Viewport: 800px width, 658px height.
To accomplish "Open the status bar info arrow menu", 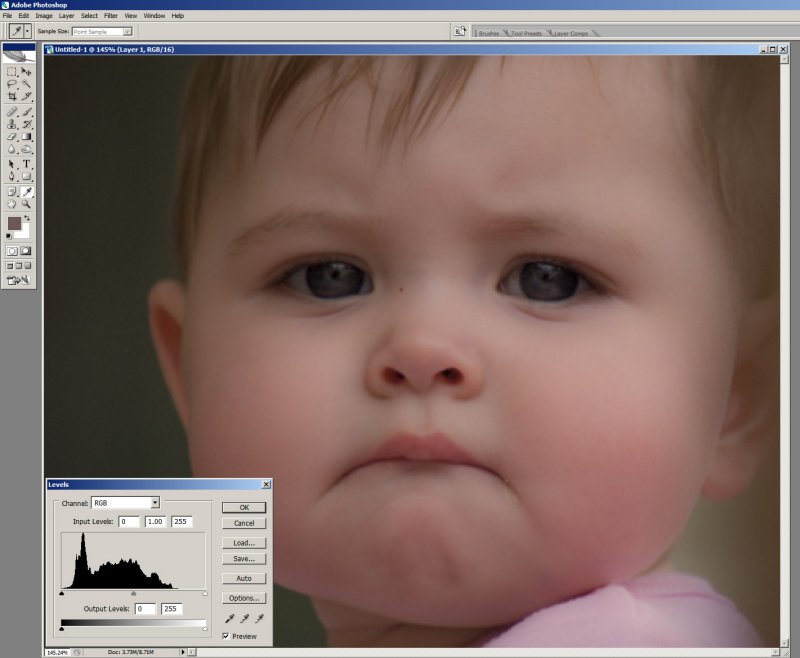I will point(183,652).
